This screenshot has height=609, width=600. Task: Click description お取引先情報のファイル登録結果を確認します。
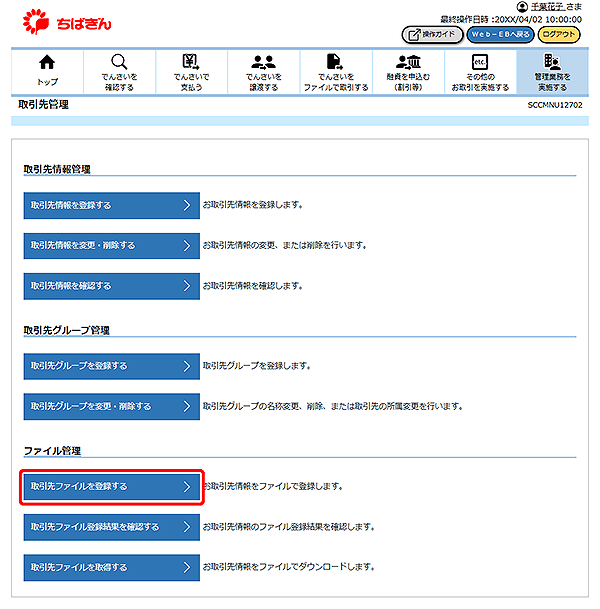pyautogui.click(x=289, y=527)
